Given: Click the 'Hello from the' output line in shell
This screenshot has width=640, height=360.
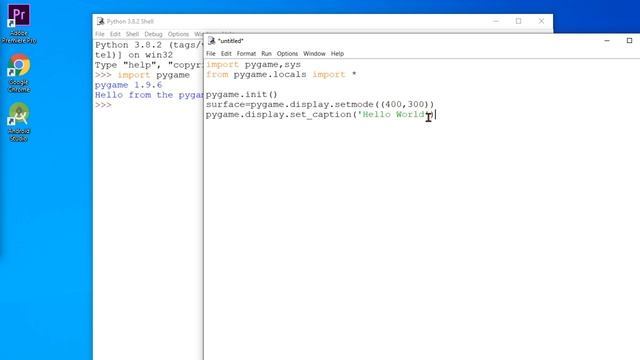Looking at the screenshot, I should 149,95.
